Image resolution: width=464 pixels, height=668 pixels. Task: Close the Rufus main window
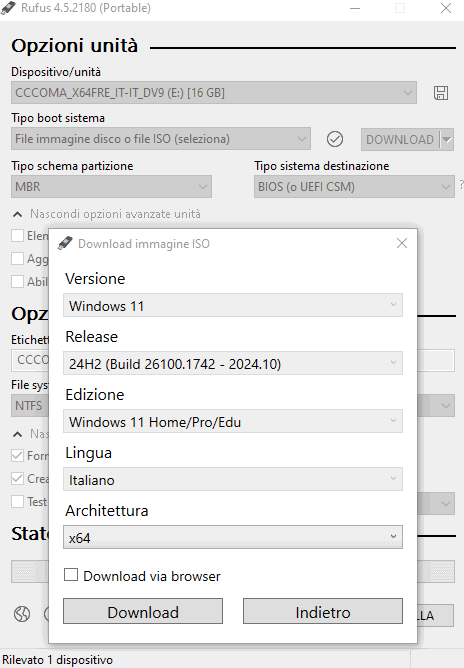tap(446, 8)
